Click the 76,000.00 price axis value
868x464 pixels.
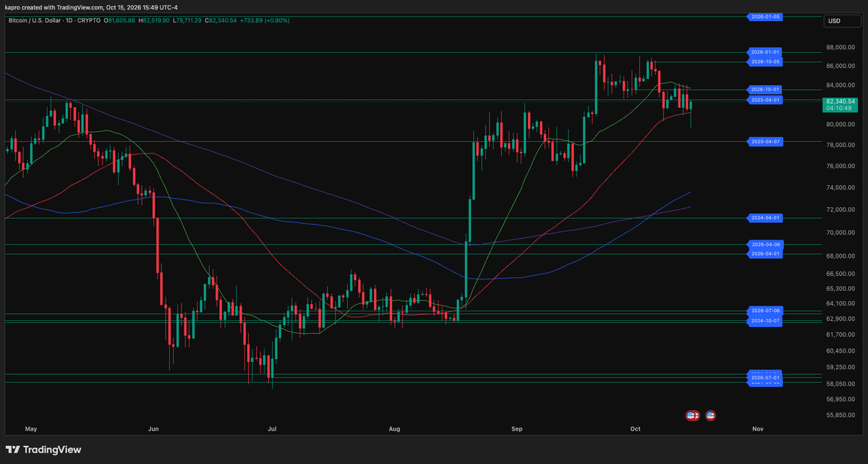[x=840, y=166]
